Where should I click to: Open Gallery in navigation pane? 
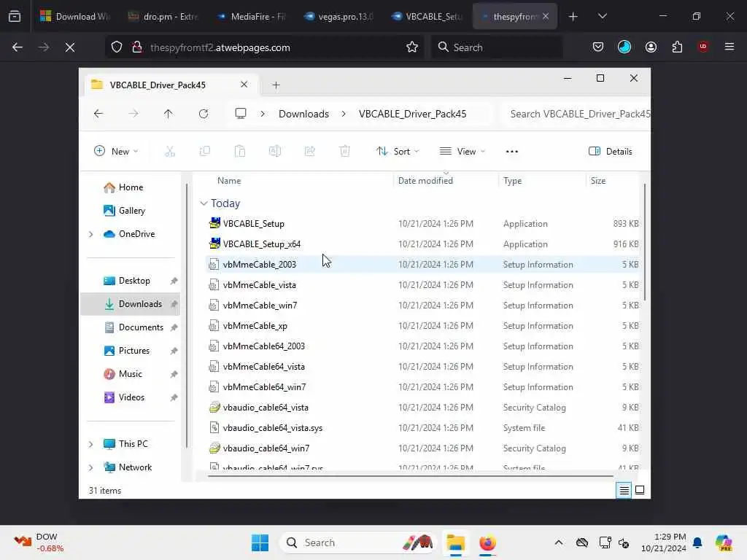point(131,211)
